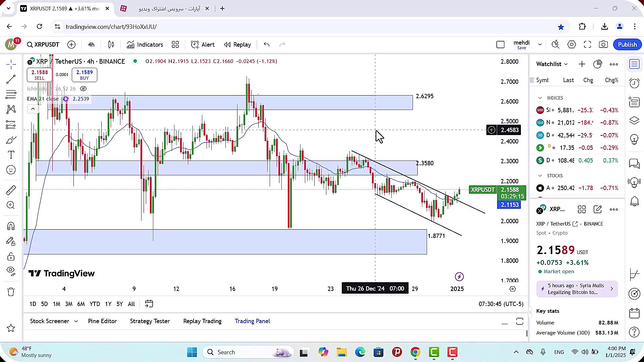
Task: Click the trash icon to remove drawings
Action: pos(11,292)
